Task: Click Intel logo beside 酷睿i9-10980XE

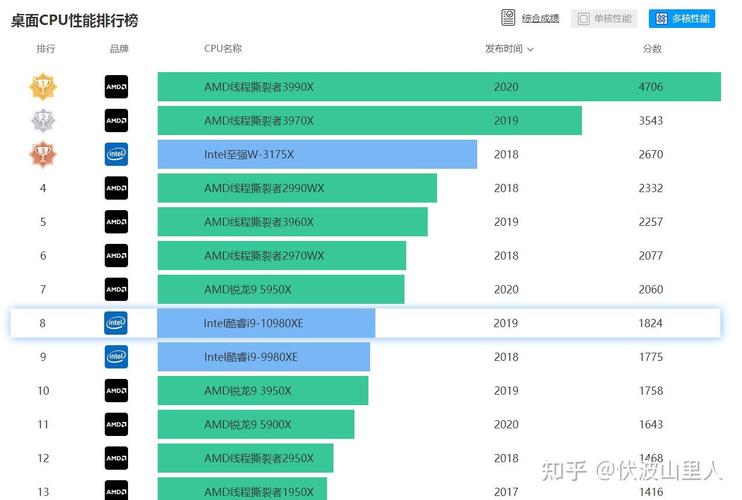Action: coord(116,323)
